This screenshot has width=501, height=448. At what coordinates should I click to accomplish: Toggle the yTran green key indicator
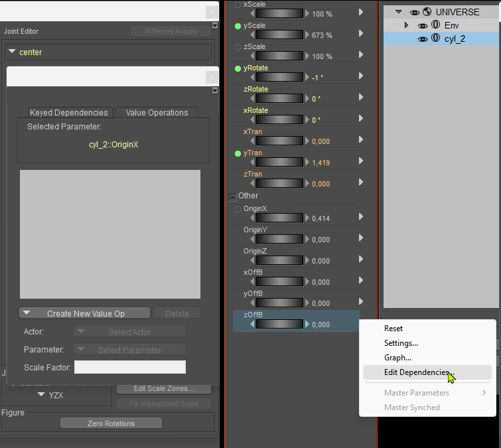point(238,154)
